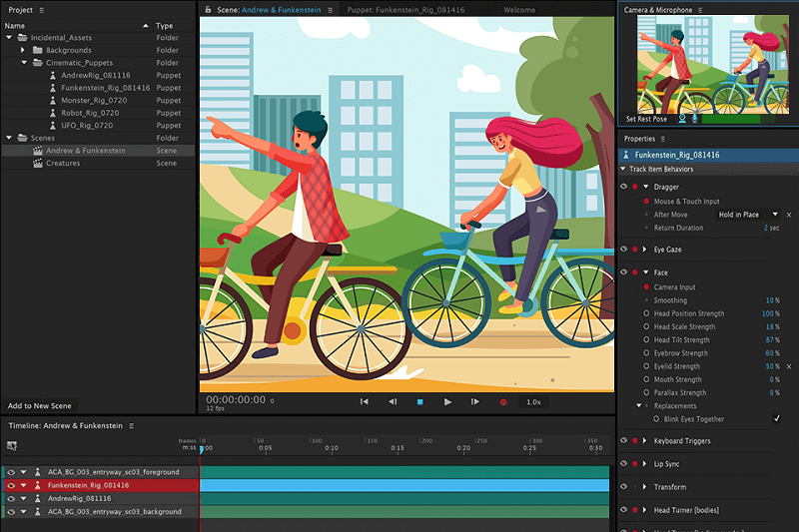Click the red Record button
Viewport: 799px width, 532px height.
pos(502,402)
